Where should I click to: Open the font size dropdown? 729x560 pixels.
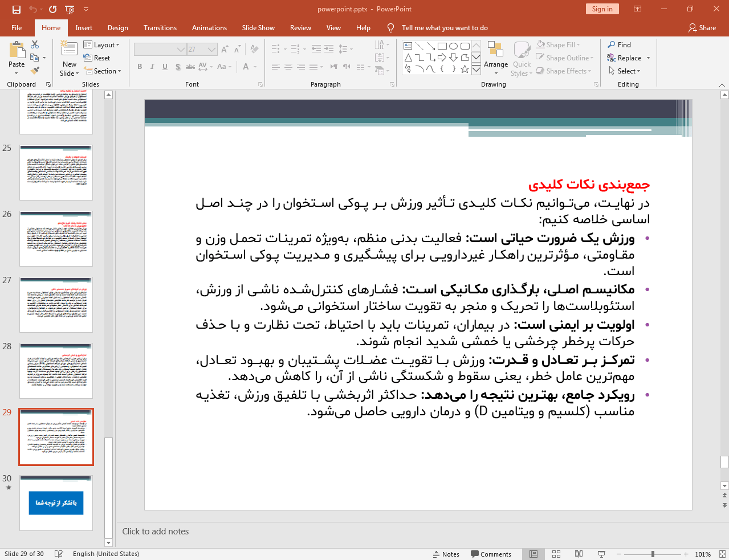pyautogui.click(x=212, y=50)
